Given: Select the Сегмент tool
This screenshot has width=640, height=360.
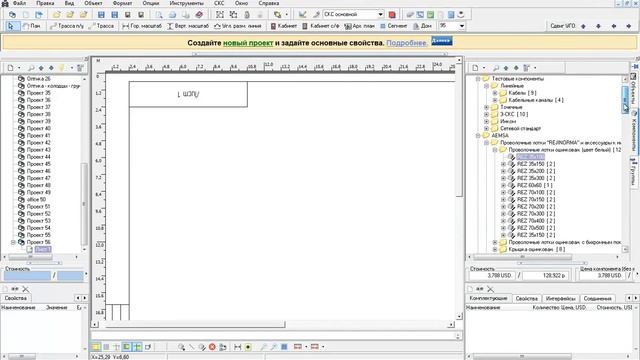Looking at the screenshot, I should [x=393, y=26].
